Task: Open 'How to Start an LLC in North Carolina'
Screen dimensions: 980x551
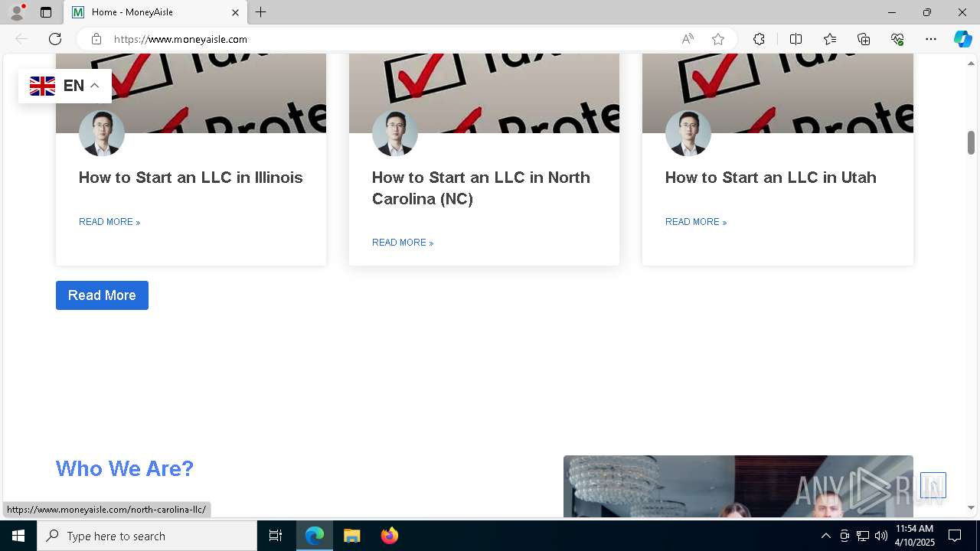Action: click(481, 188)
